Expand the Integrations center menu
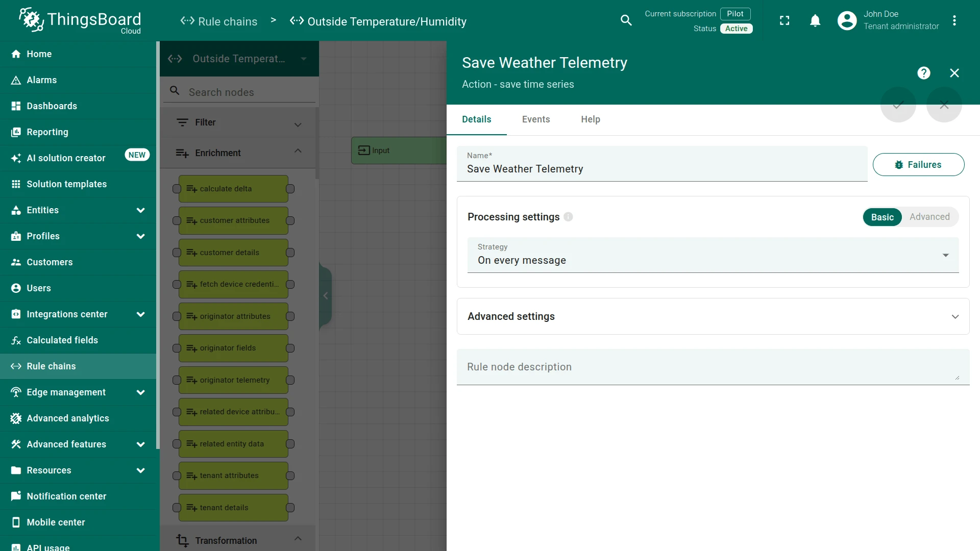Viewport: 980px width, 551px height. [x=78, y=314]
